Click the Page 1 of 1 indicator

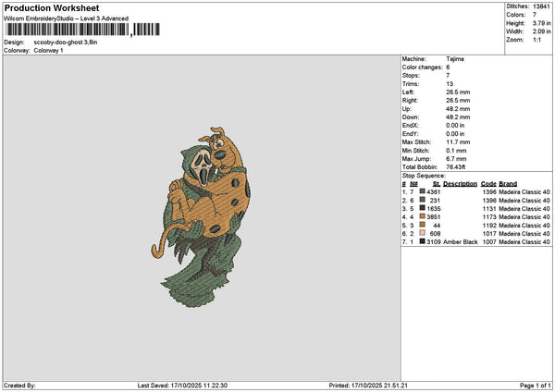coord(536,386)
